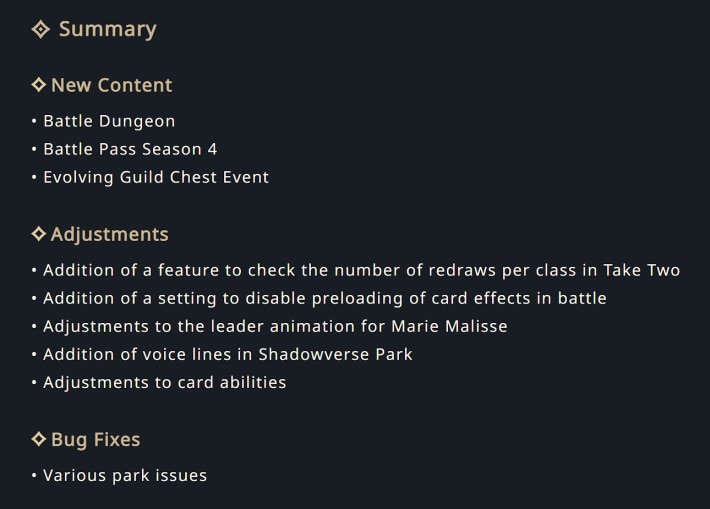Click the diamond icon next to New Content

[x=39, y=85]
